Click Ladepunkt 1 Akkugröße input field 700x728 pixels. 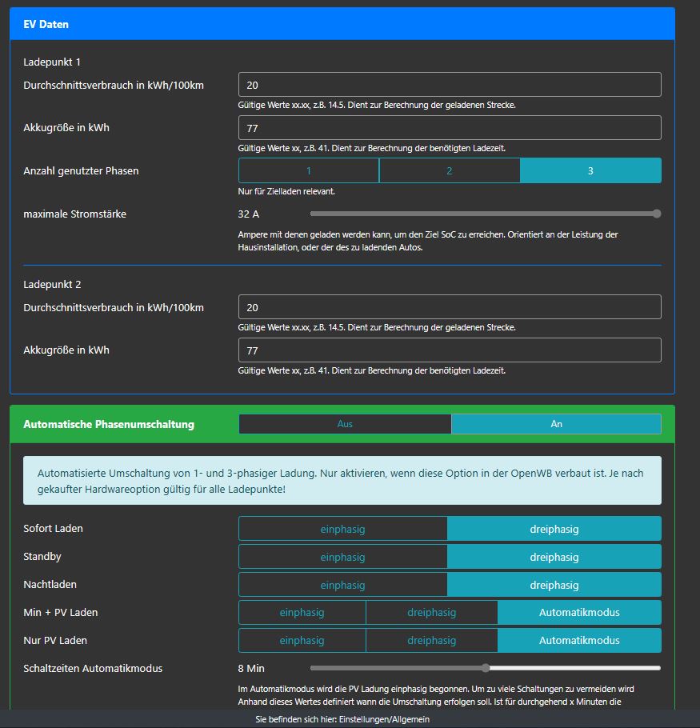(x=450, y=128)
